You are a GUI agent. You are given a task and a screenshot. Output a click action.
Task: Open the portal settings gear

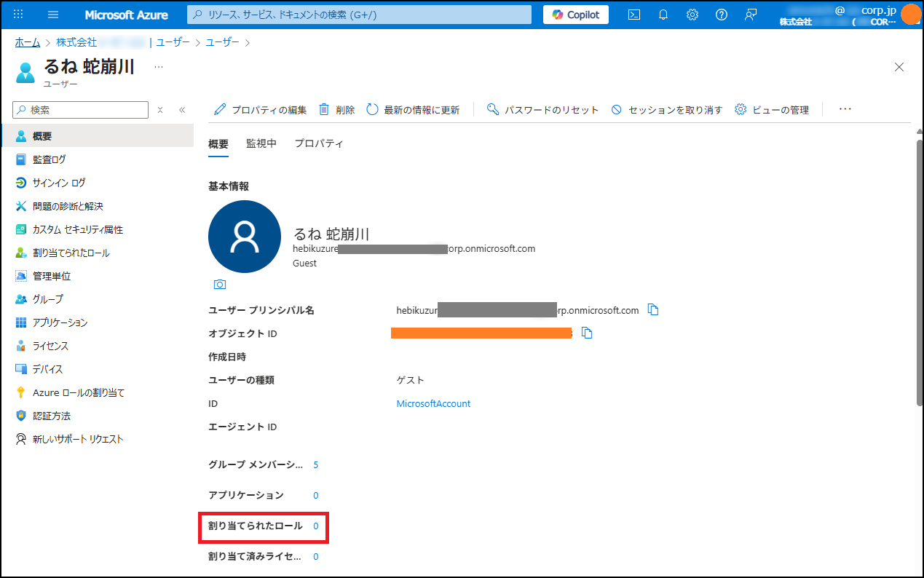click(692, 14)
